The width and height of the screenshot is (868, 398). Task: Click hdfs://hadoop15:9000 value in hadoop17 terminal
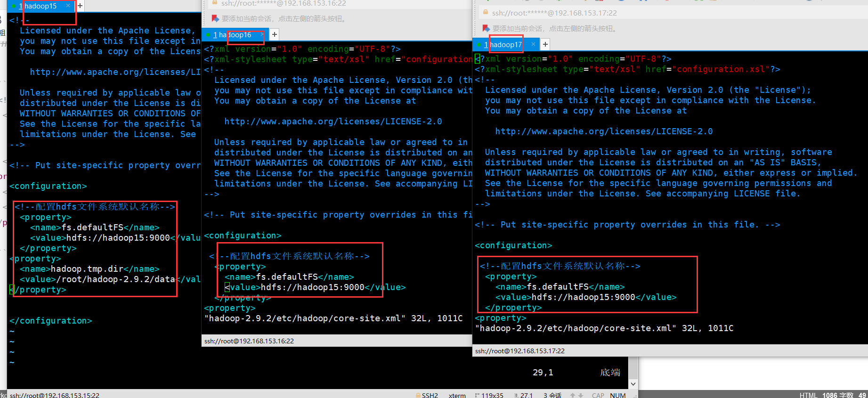tap(584, 297)
